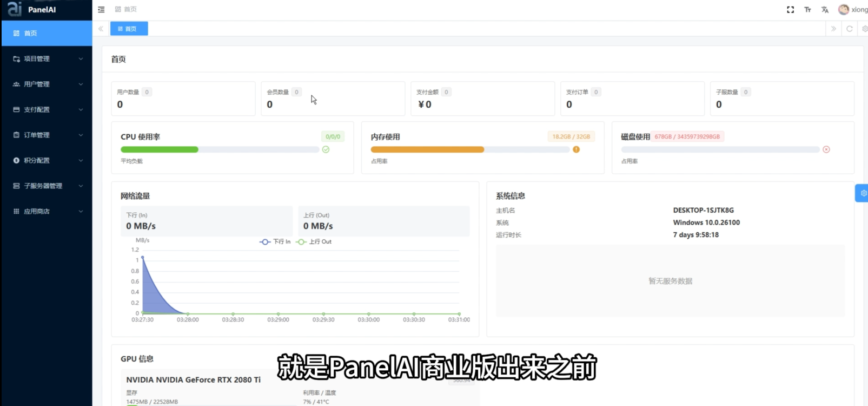868x406 pixels.
Task: Click the 子服数量 statistic card
Action: [782, 99]
